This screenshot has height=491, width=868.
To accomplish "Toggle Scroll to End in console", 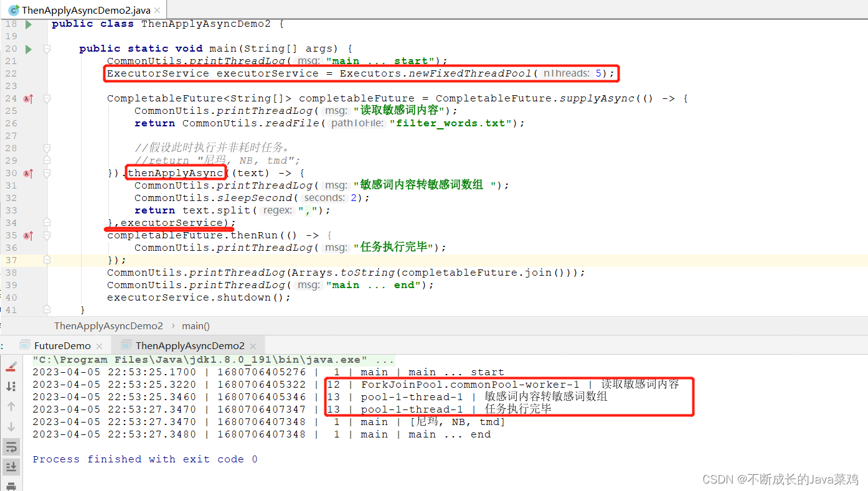I will [x=11, y=467].
